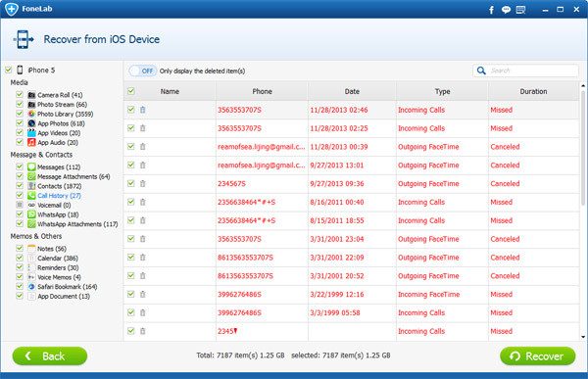Click the Photo Library icon
Image resolution: width=588 pixels, height=379 pixels.
pyautogui.click(x=31, y=114)
